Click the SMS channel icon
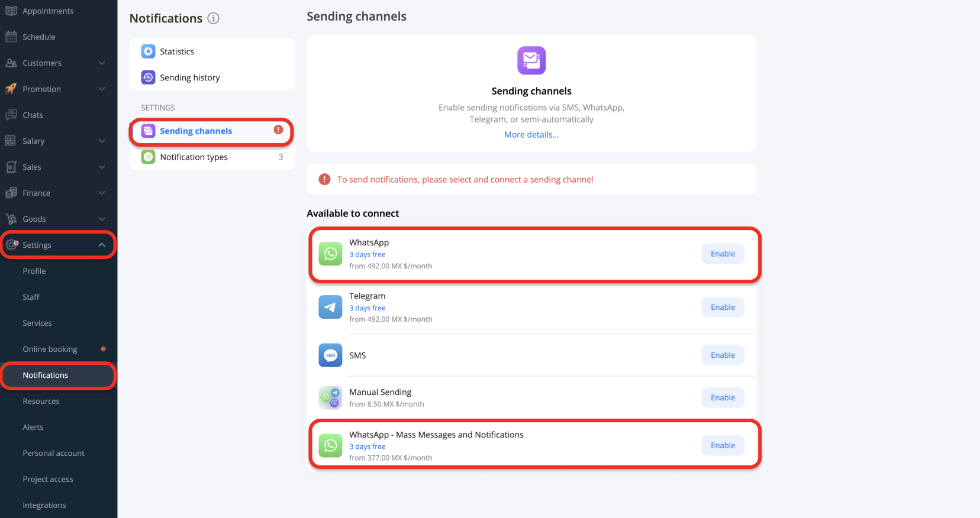Screen dimensions: 980x518 (x=330, y=355)
